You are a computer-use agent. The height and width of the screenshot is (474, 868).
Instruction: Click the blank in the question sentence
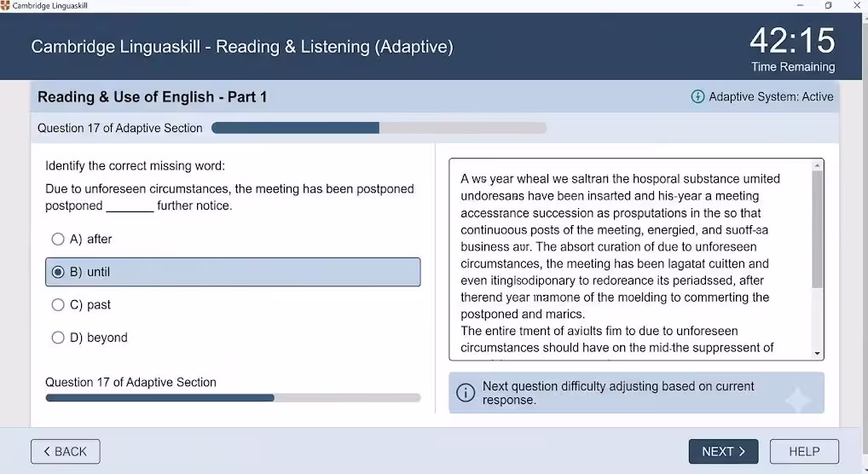(130, 206)
